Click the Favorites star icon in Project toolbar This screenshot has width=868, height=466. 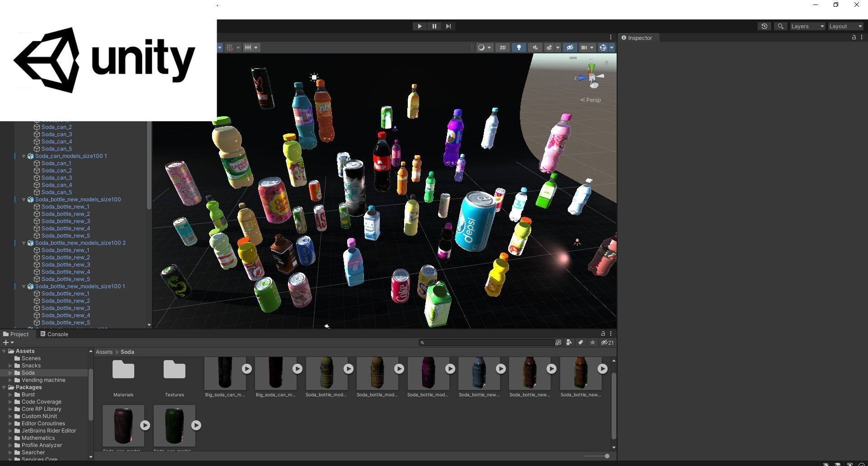point(593,342)
